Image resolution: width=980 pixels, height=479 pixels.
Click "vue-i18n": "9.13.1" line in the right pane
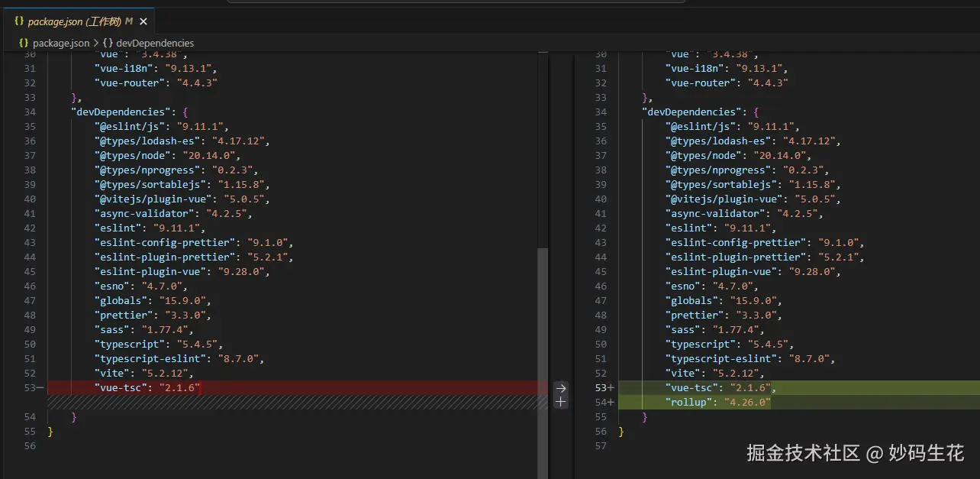pyautogui.click(x=727, y=68)
